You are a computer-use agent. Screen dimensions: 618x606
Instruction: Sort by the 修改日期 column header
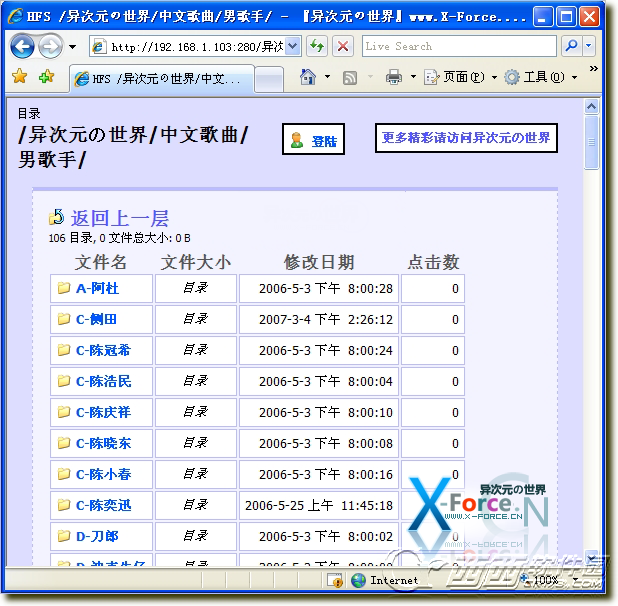coord(319,262)
